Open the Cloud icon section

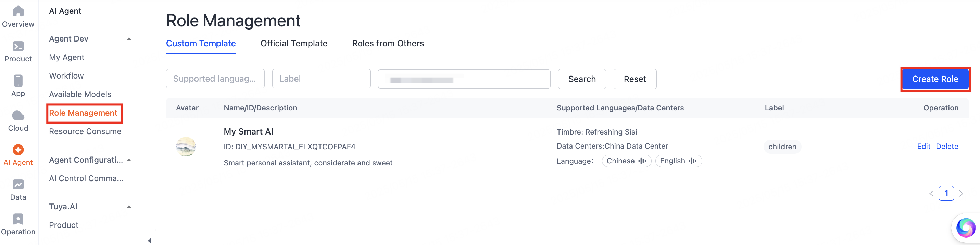pyautogui.click(x=18, y=115)
